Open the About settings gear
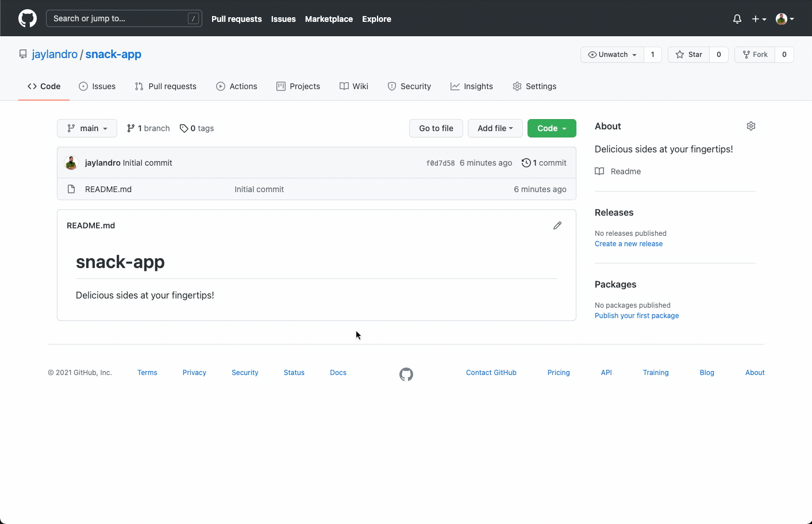This screenshot has height=524, width=812. pos(751,126)
